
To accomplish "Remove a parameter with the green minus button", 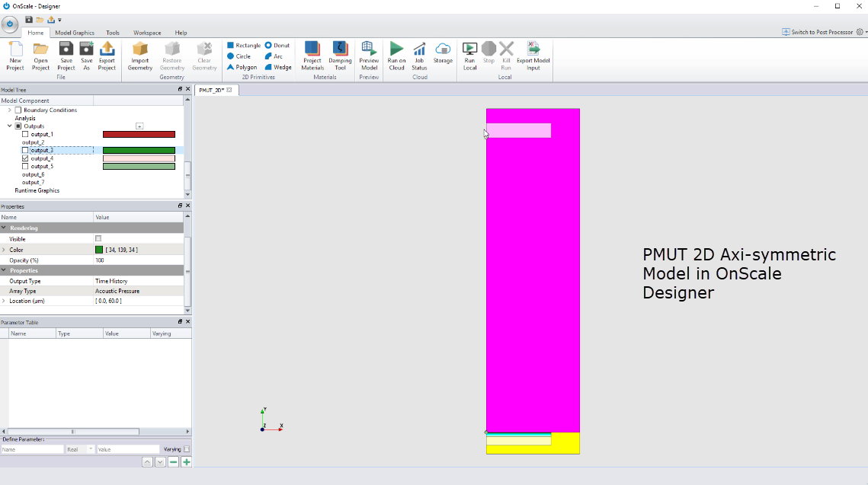I will pyautogui.click(x=173, y=461).
